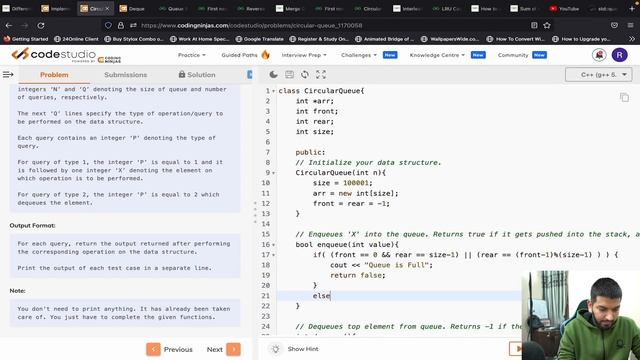Viewport: 640px width, 360px height.
Task: Open 24Online Client bookmark
Action: pos(76,39)
